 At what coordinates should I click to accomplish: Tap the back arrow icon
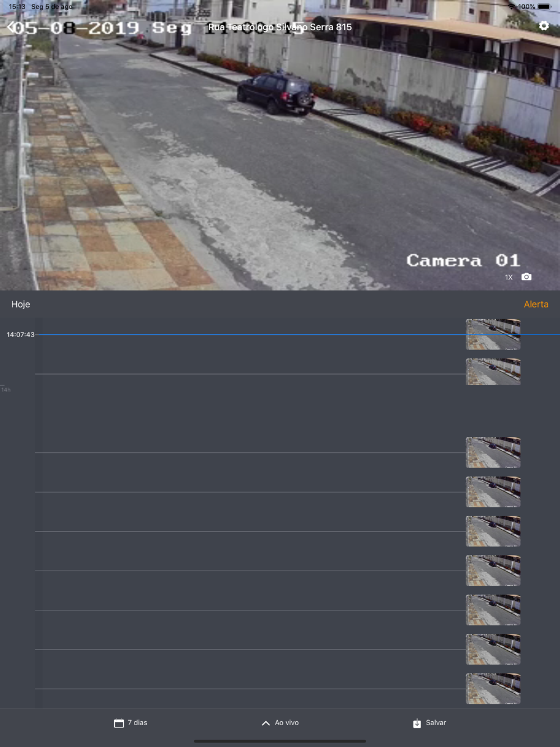[12, 27]
